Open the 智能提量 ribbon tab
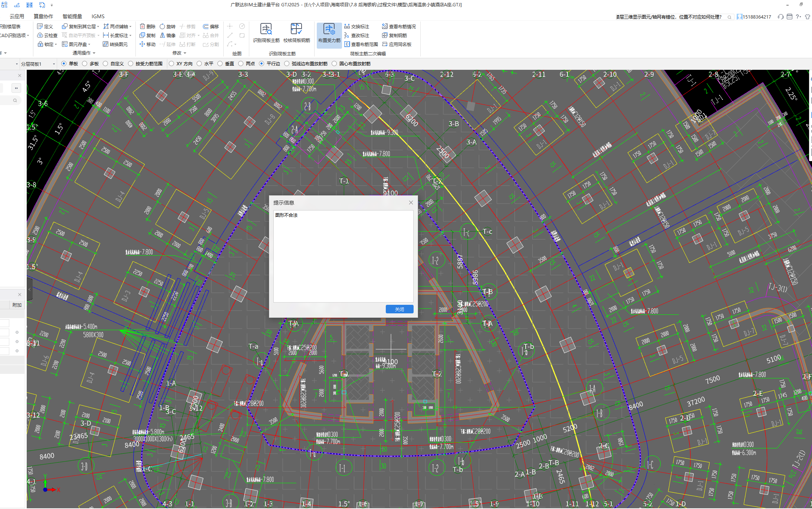 point(72,16)
